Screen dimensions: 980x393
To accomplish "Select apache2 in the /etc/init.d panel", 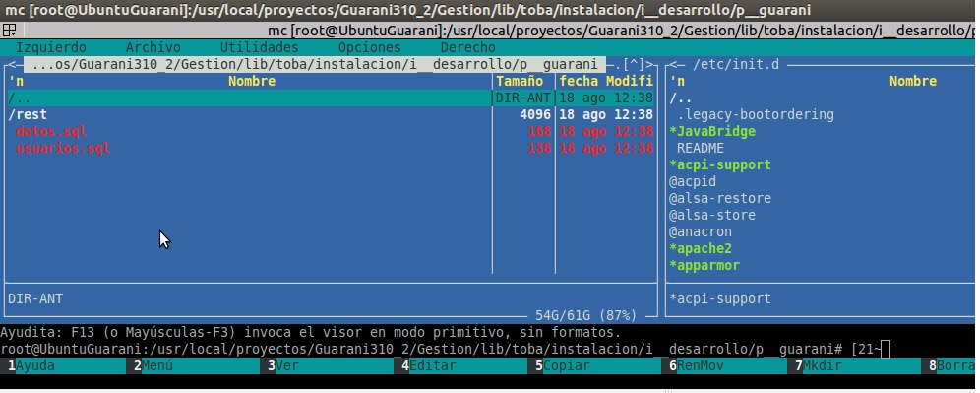I will [x=700, y=248].
